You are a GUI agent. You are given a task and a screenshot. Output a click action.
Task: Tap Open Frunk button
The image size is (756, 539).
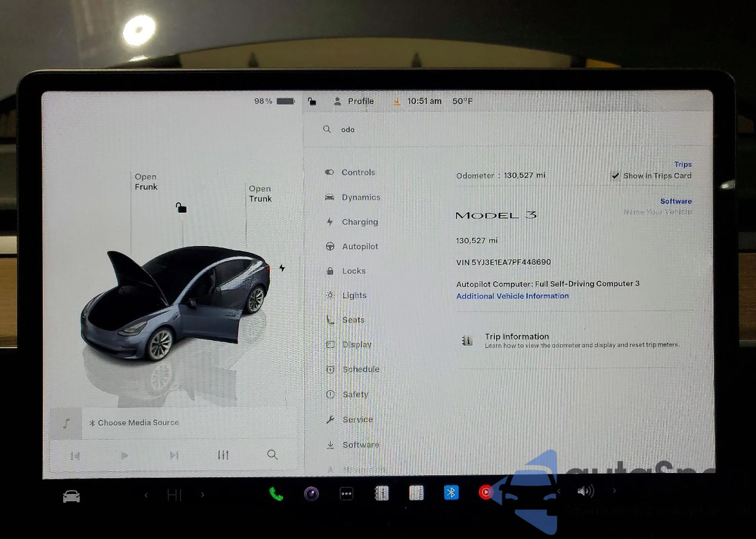click(146, 182)
